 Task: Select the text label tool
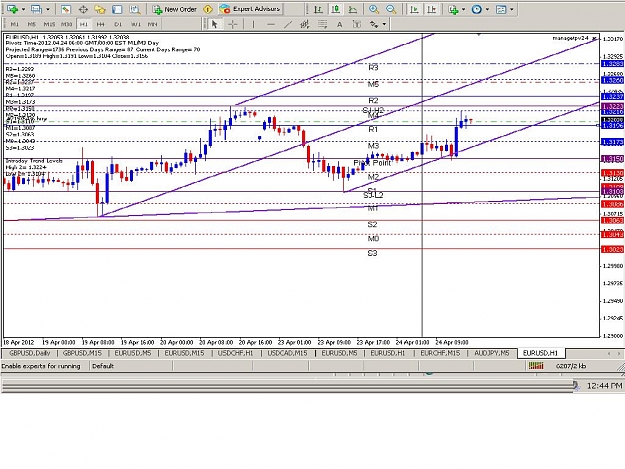coord(357,24)
